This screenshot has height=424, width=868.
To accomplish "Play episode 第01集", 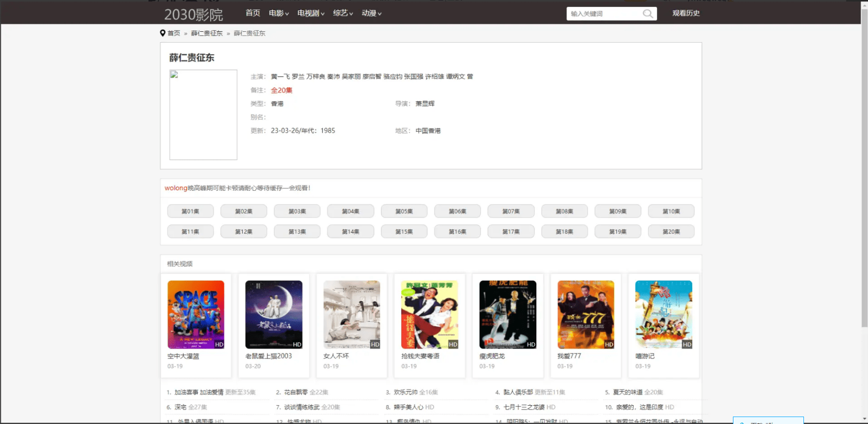I will 190,211.
